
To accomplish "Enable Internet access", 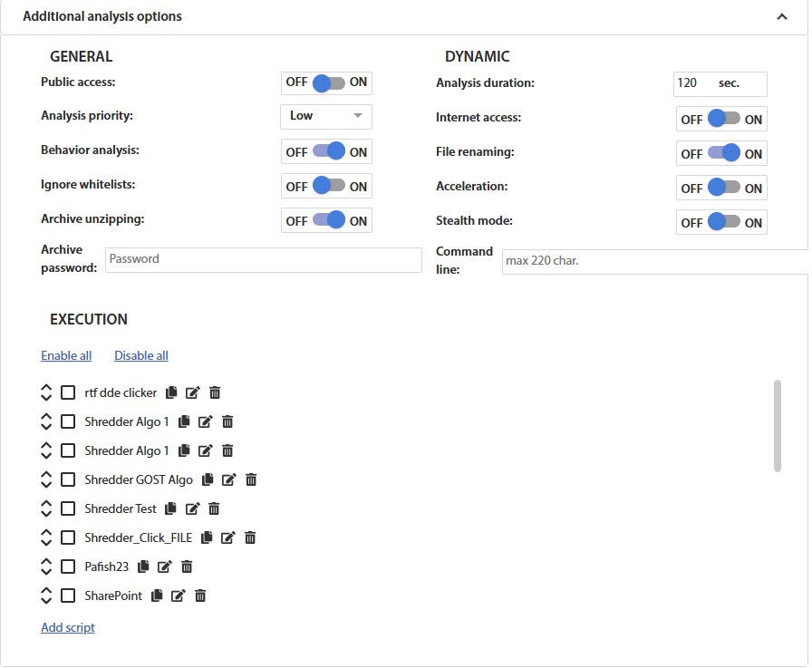I will point(721,117).
